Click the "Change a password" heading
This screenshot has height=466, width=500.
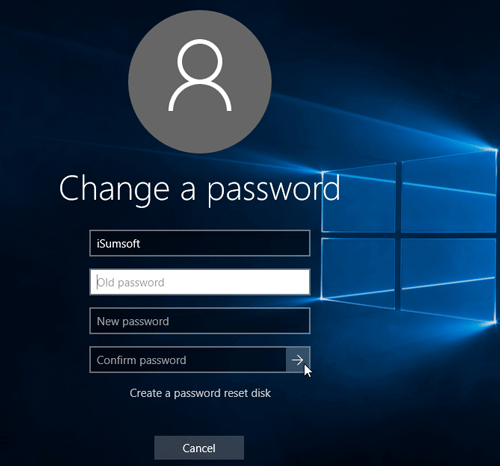coord(199,189)
